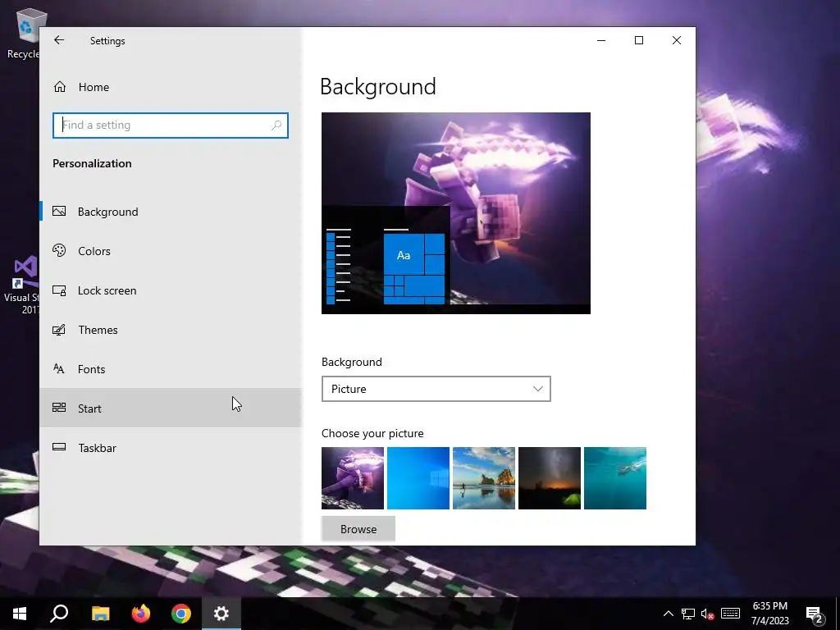Open the Colors settings page
840x630 pixels.
(x=171, y=251)
